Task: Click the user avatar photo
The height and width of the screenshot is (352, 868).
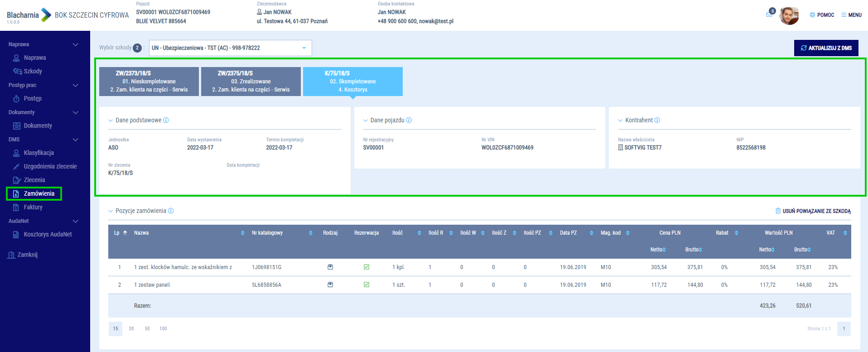Action: click(789, 15)
